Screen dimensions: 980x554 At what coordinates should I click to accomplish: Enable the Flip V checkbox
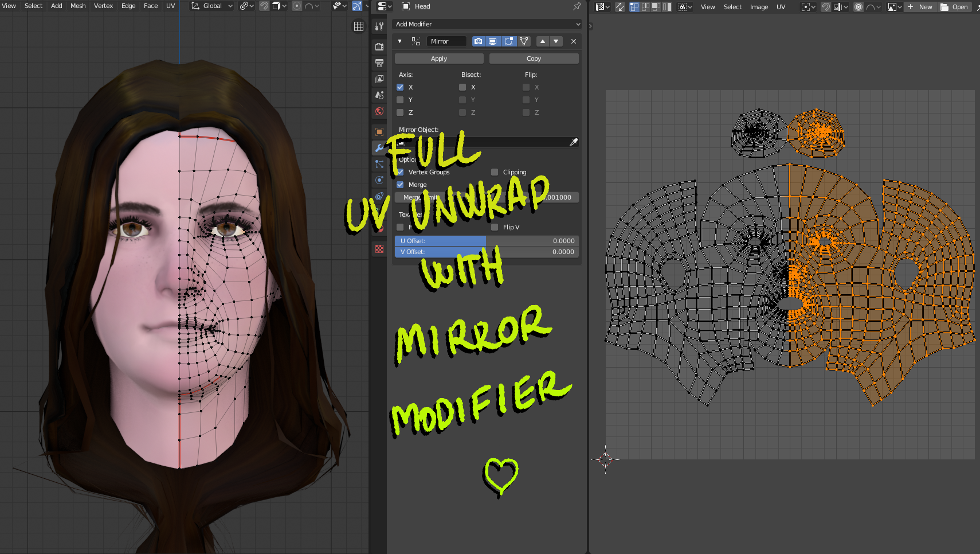(x=495, y=227)
